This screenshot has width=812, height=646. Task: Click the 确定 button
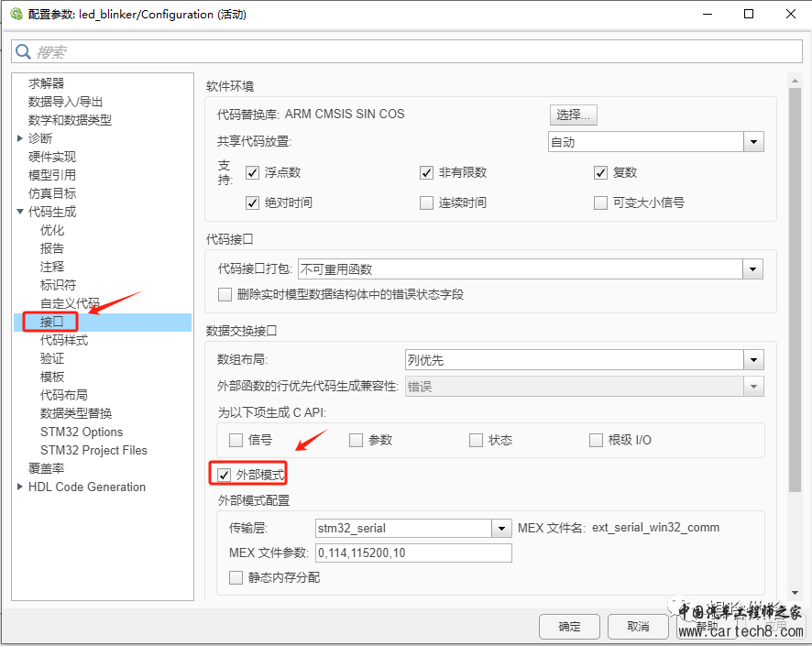[569, 627]
